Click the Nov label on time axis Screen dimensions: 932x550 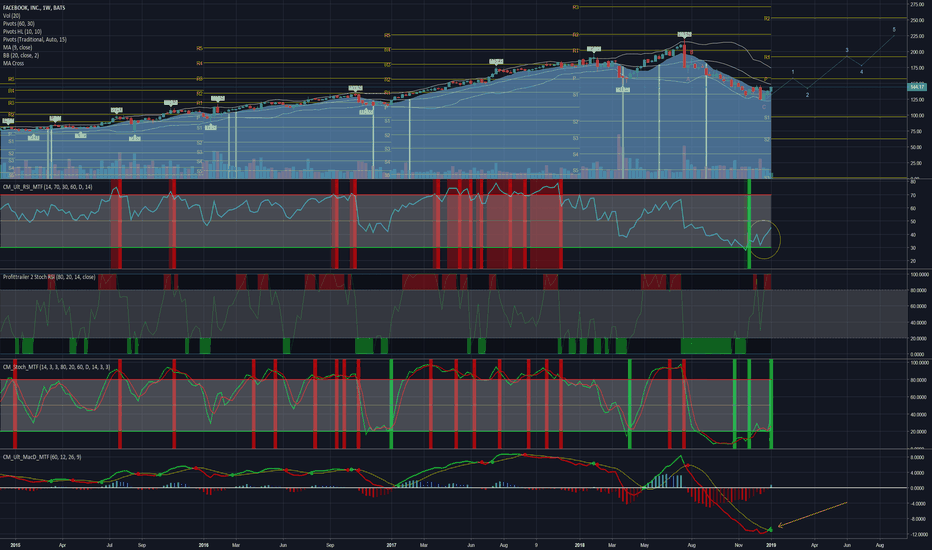[738, 545]
